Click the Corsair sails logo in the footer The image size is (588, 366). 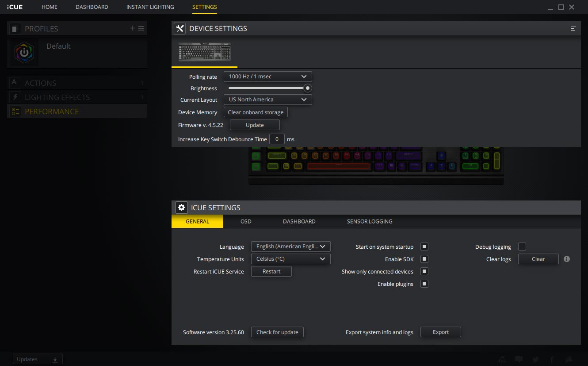[569, 359]
